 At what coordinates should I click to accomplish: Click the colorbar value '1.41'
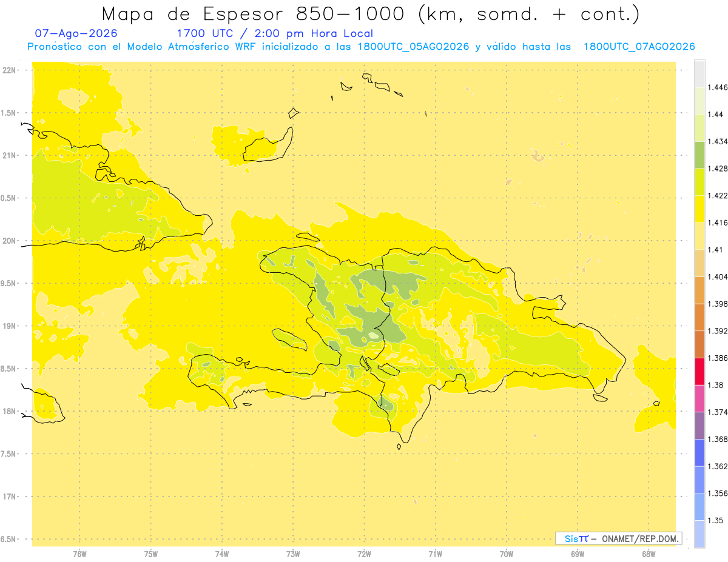coord(715,250)
